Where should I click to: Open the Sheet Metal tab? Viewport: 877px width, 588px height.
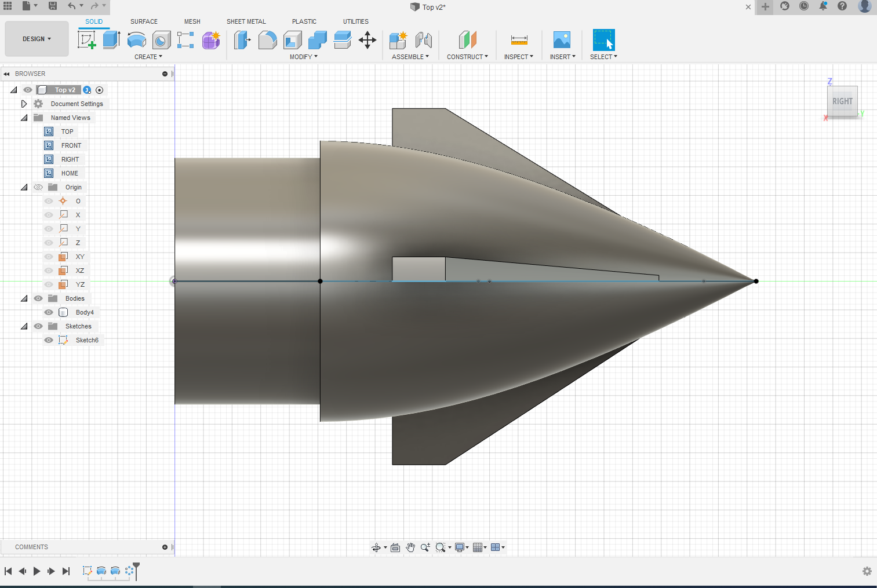[x=246, y=21]
